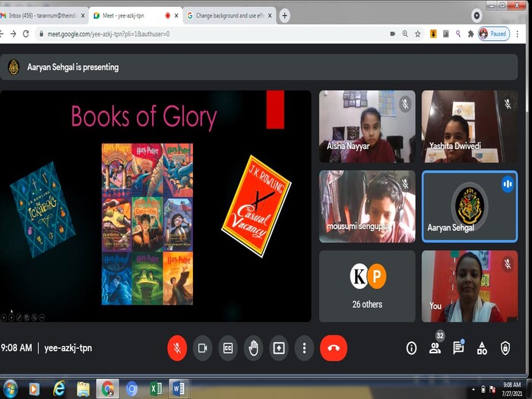
Task: Click the zoom magnifier icon in address bar
Action: coord(405,33)
